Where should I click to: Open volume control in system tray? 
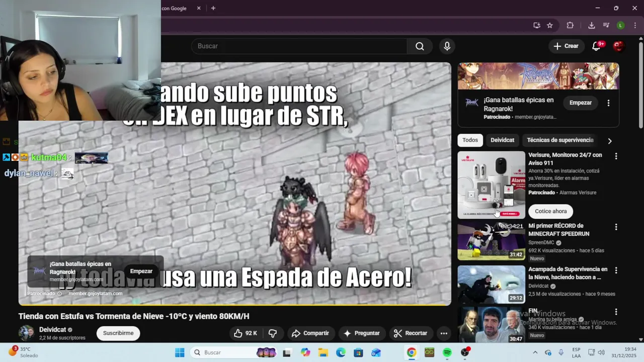coord(601,352)
